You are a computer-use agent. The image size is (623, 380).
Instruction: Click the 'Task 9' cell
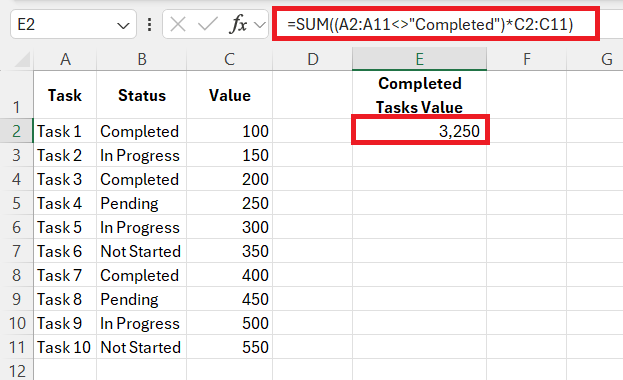click(65, 323)
